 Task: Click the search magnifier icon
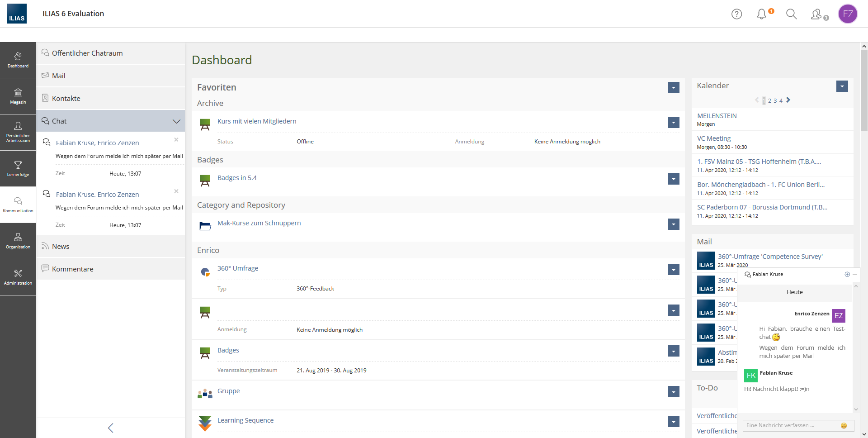tap(791, 14)
